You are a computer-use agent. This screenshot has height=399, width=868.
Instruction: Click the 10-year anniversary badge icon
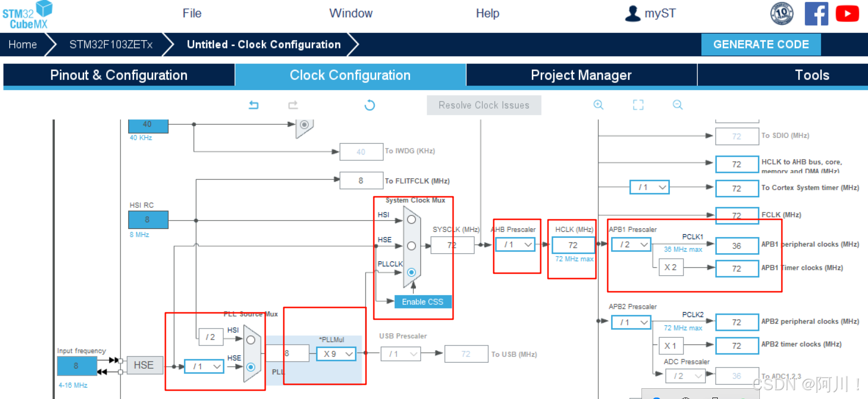click(x=782, y=13)
